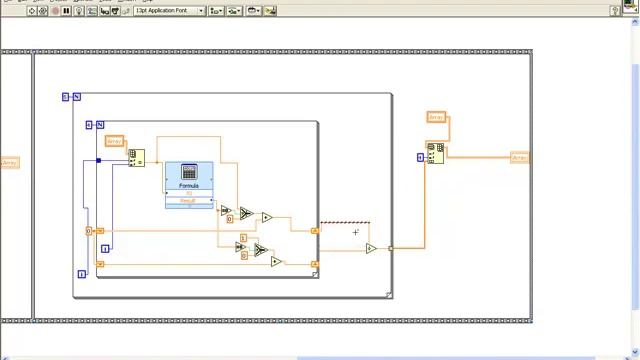The image size is (640, 360).
Task: Click outer For Loop resize corner
Action: [x=389, y=295]
